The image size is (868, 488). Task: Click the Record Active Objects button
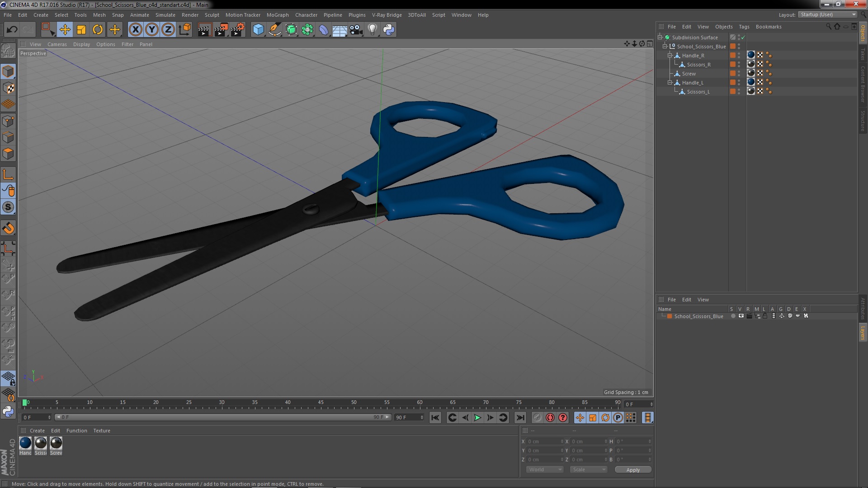(x=537, y=418)
